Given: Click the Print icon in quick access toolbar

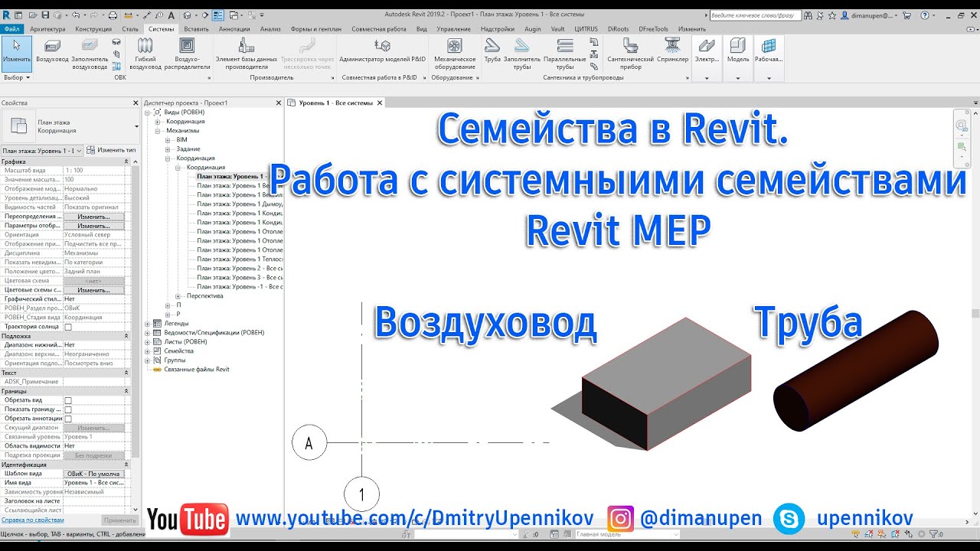Looking at the screenshot, I should pyautogui.click(x=113, y=15).
